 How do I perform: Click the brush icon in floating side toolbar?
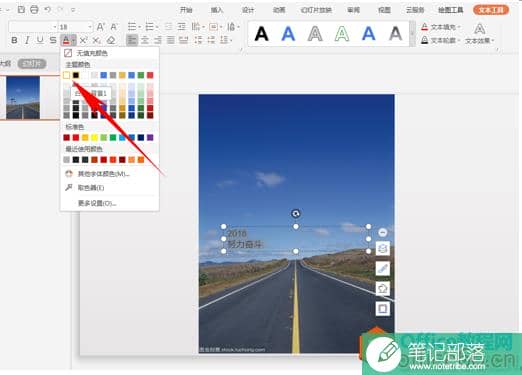click(383, 268)
